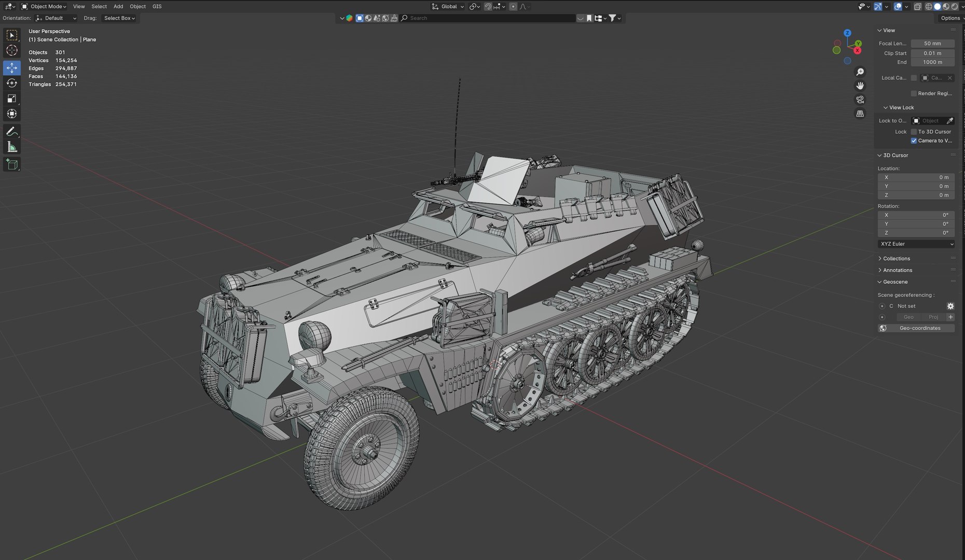965x560 pixels.
Task: Click the Geo-coordinates button
Action: tap(916, 329)
